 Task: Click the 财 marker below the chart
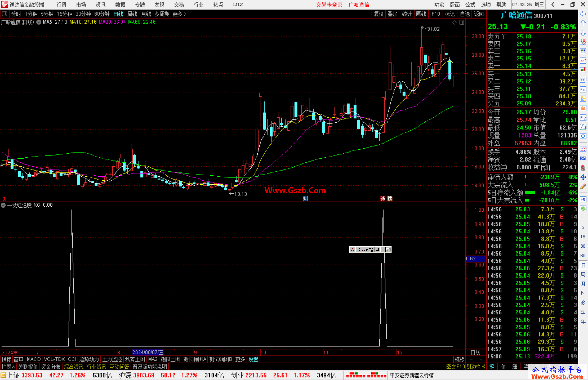pos(305,199)
